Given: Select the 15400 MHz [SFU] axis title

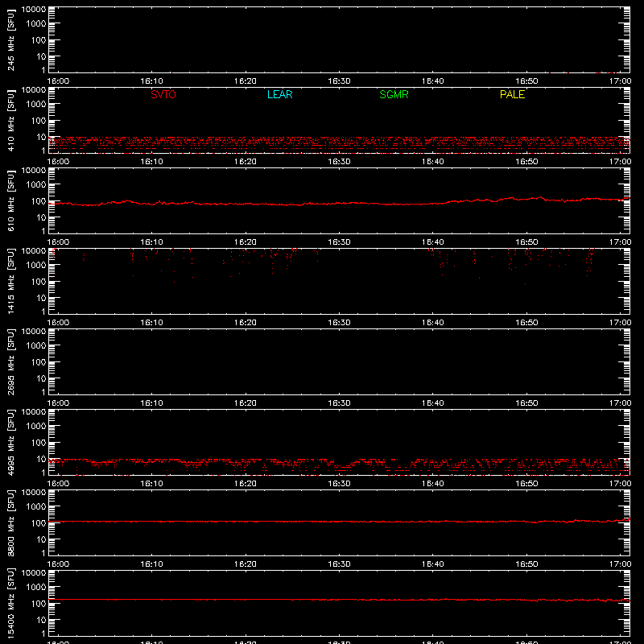Looking at the screenshot, I should 10,603.
